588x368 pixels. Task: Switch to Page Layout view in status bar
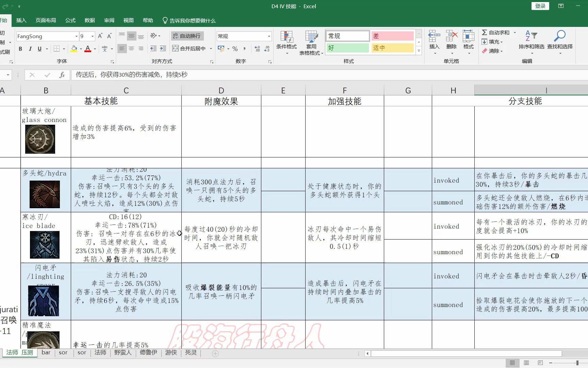pyautogui.click(x=526, y=363)
